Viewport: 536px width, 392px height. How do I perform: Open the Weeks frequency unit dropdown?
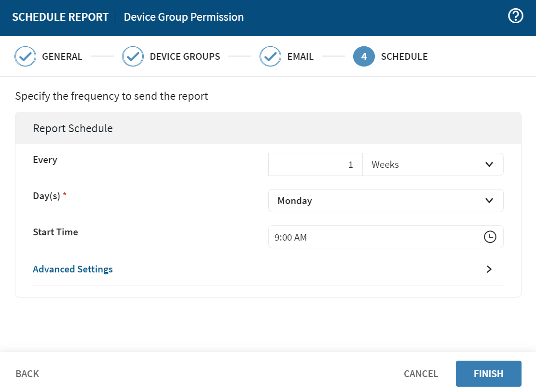point(432,164)
